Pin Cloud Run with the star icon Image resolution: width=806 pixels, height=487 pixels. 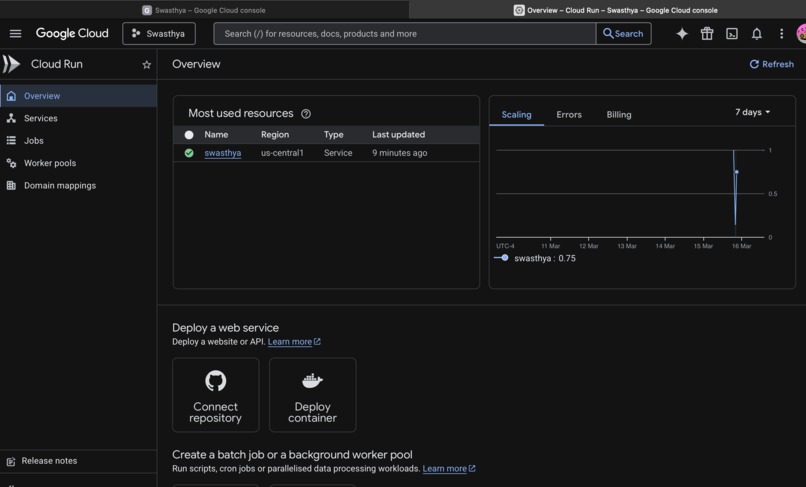tap(146, 64)
